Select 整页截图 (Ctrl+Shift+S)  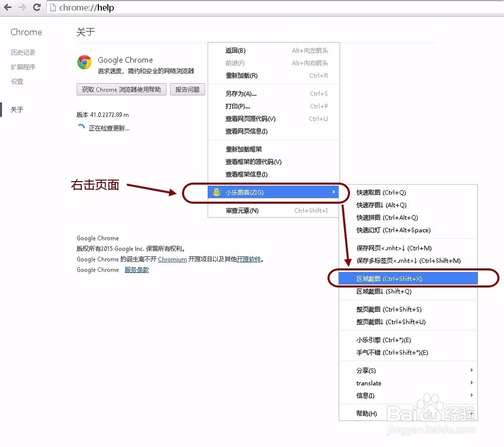[408, 309]
